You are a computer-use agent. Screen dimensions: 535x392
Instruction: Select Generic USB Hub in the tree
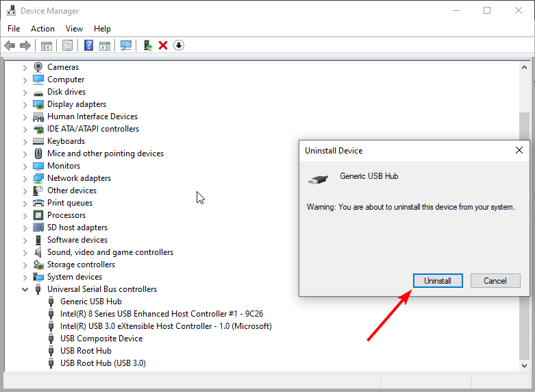click(90, 302)
